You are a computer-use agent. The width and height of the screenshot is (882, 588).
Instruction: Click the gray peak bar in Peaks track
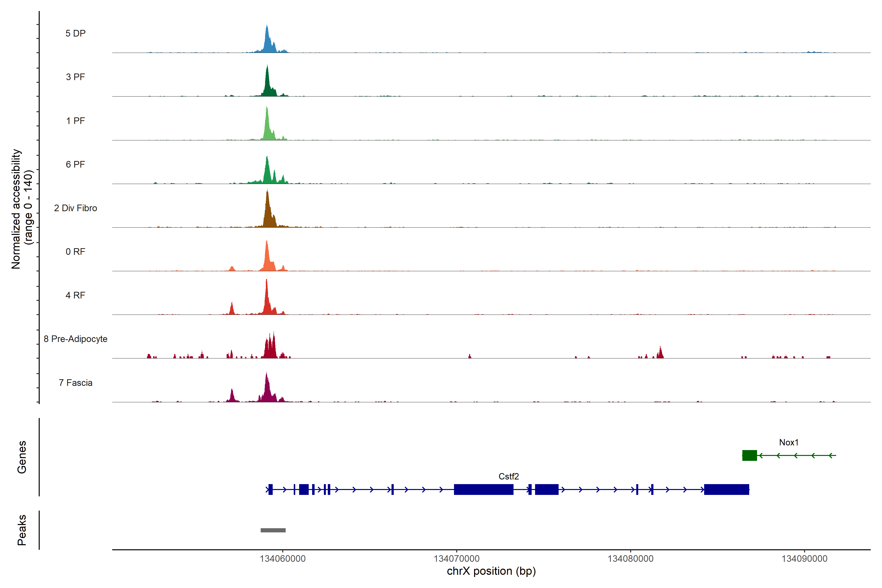273,530
